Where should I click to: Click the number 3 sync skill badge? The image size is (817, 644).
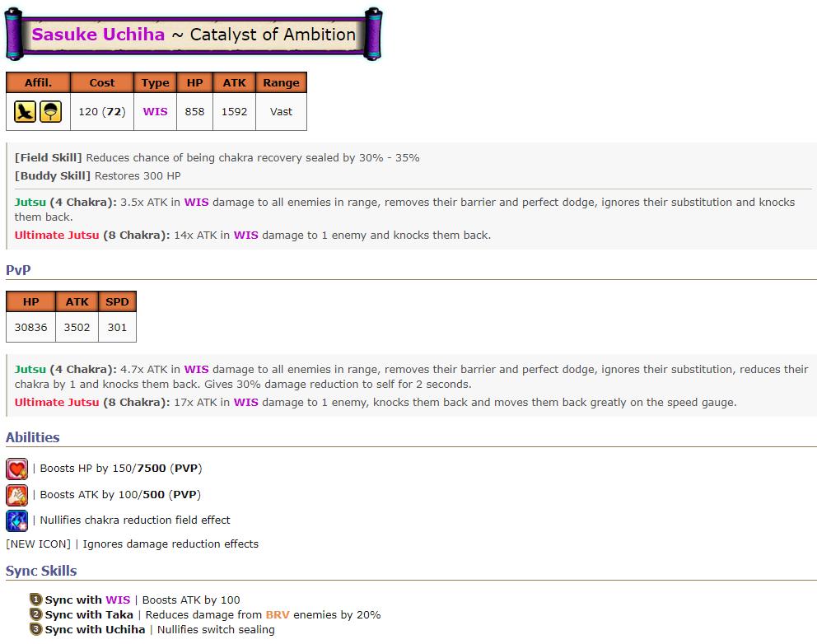pos(35,629)
